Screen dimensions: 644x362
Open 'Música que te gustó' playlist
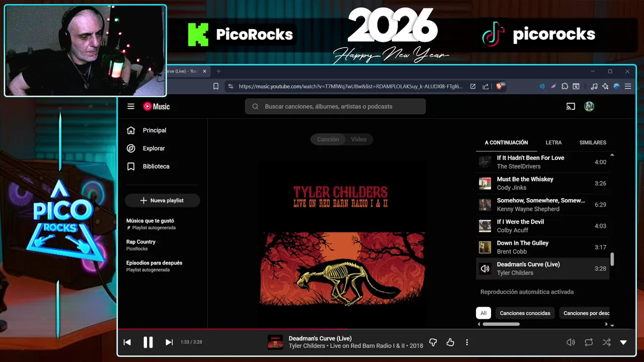pyautogui.click(x=151, y=224)
